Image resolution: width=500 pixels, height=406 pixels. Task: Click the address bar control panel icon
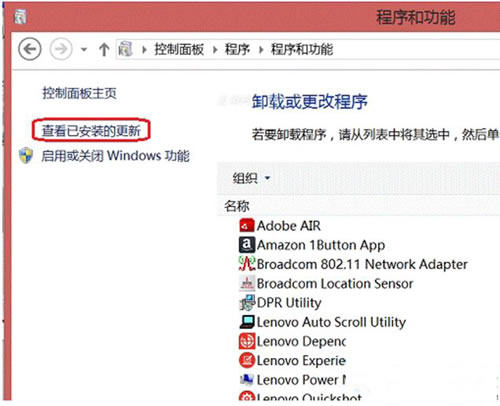click(125, 49)
